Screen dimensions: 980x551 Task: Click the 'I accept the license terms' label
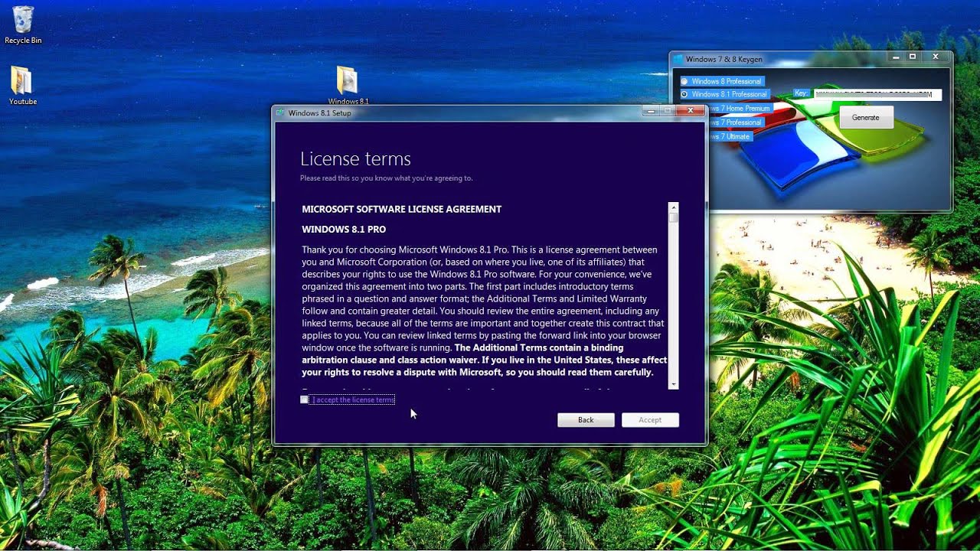coord(353,399)
